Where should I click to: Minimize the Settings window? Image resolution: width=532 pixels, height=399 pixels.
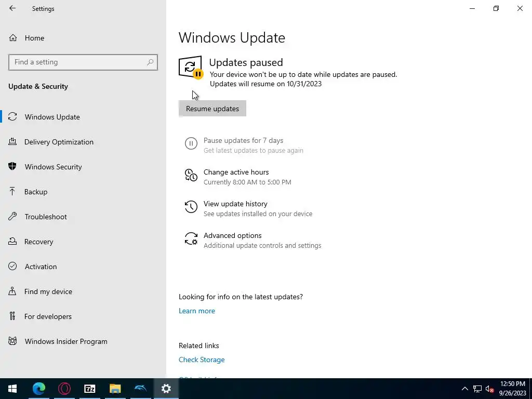pos(472,8)
